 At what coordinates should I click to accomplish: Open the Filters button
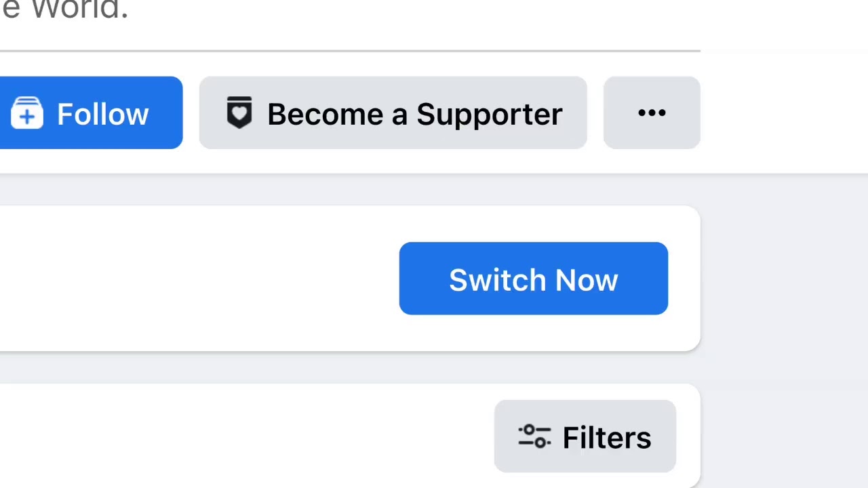coord(585,436)
